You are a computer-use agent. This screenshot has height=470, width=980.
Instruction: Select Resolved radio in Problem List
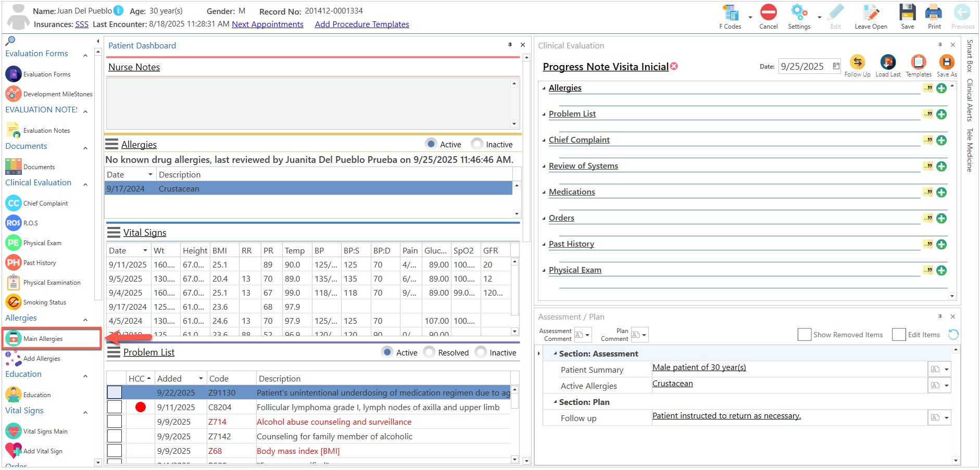[x=430, y=352]
